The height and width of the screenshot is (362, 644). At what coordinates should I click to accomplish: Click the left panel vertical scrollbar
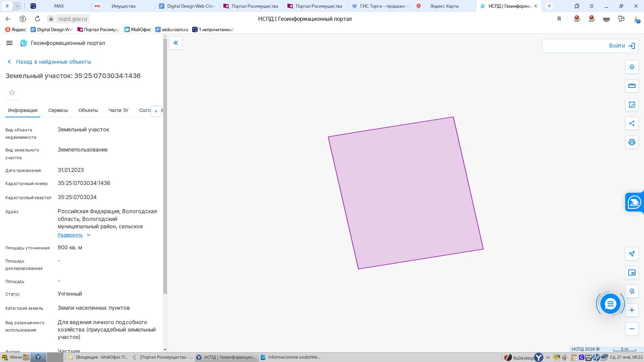coord(165,168)
